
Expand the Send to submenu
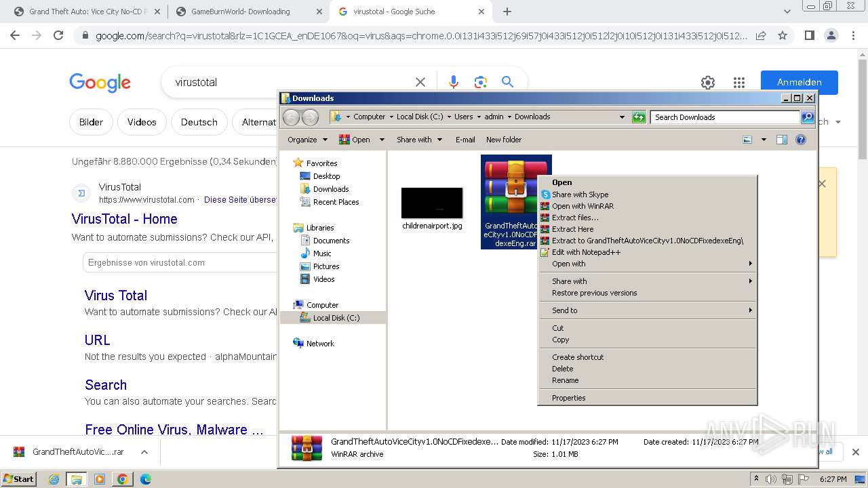(648, 310)
